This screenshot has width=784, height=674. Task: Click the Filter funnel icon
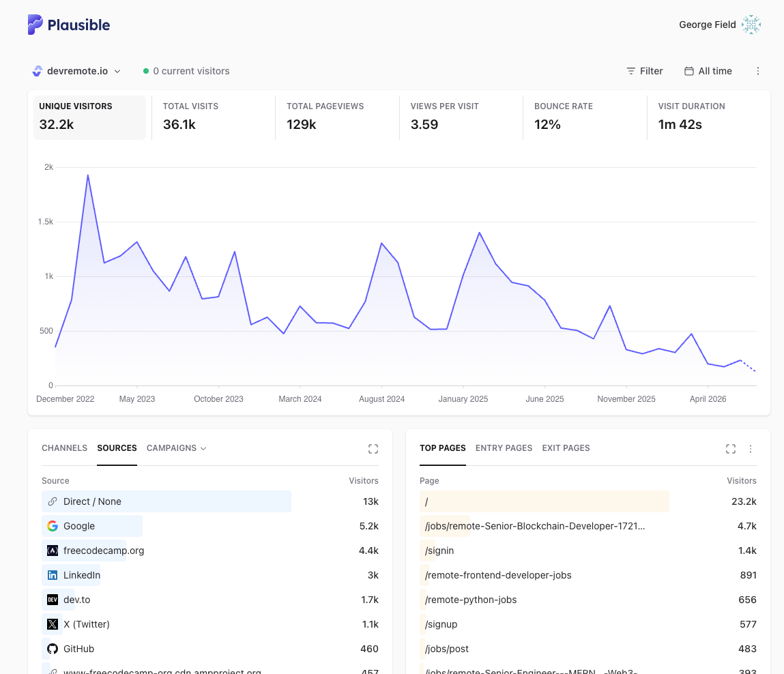[x=631, y=71]
